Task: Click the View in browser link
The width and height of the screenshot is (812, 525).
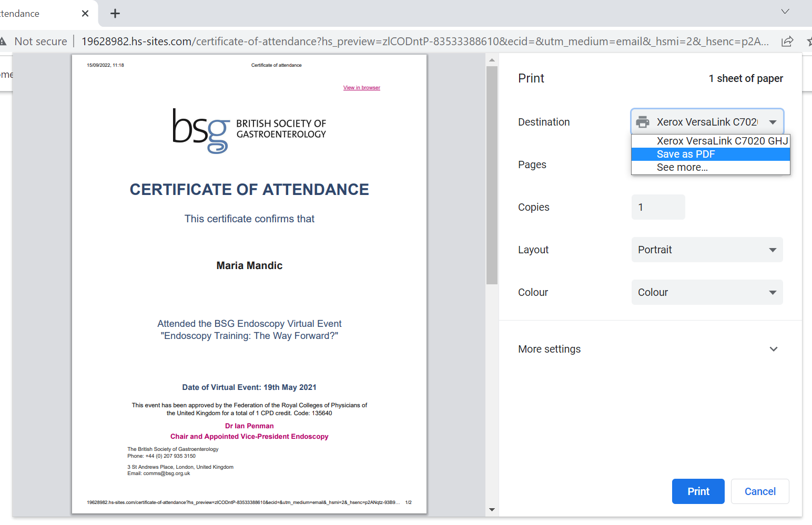Action: [362, 88]
